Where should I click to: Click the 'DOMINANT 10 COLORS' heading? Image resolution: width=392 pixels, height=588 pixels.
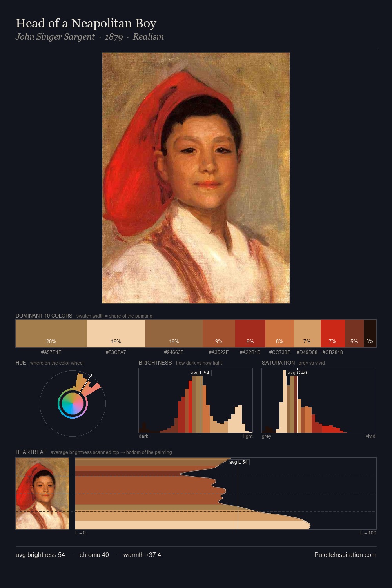(x=44, y=316)
